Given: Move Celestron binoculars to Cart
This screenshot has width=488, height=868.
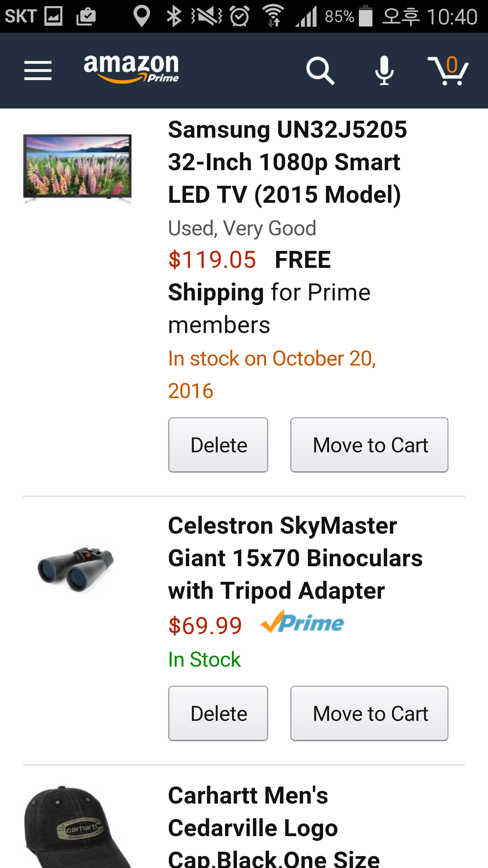Looking at the screenshot, I should pyautogui.click(x=369, y=713).
